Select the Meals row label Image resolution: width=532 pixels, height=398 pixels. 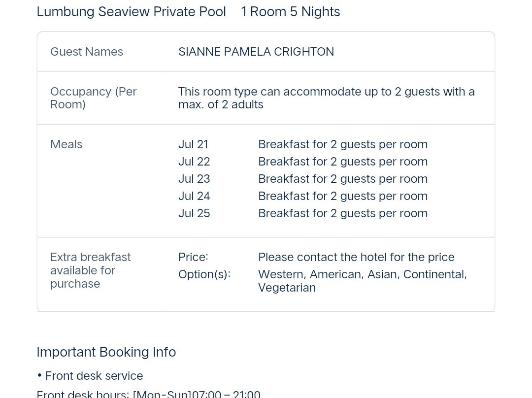click(x=66, y=144)
